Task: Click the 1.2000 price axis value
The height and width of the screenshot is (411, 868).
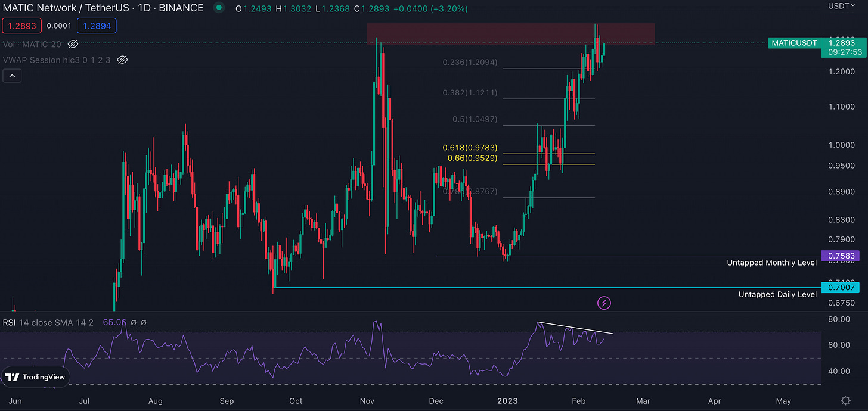Action: [841, 72]
